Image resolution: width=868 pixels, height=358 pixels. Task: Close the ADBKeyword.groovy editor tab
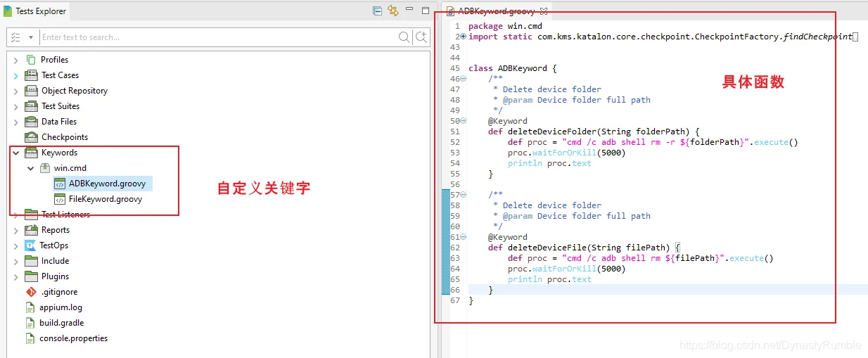pyautogui.click(x=543, y=11)
